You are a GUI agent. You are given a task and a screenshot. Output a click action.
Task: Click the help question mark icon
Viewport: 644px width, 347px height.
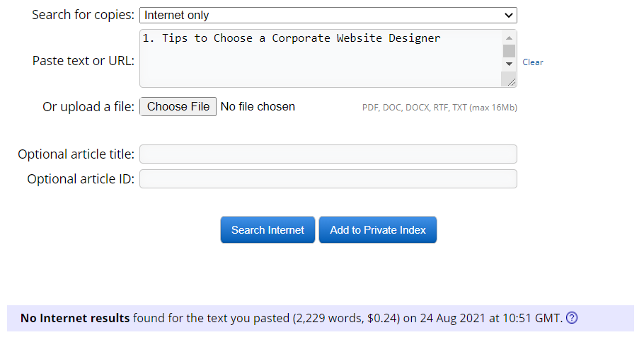pos(571,318)
